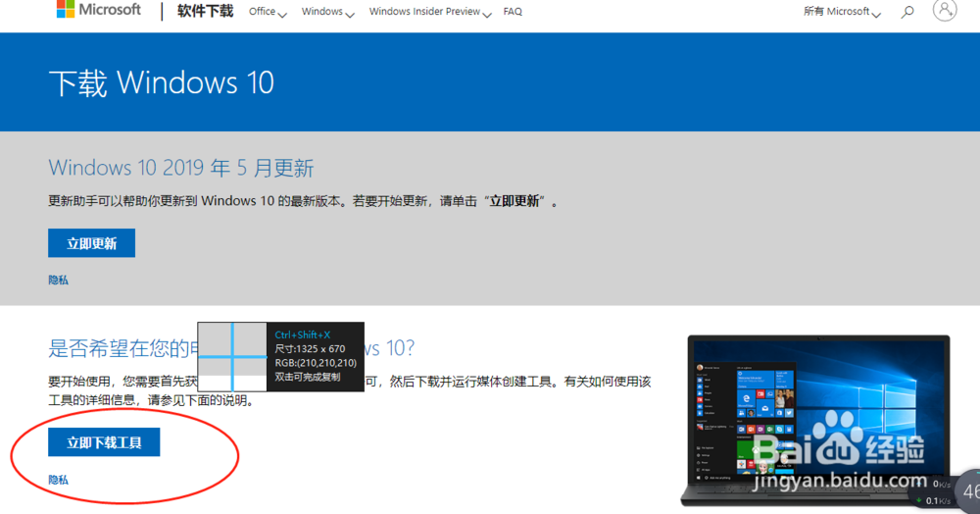Open the FAQ menu item
Image resolution: width=980 pixels, height=514 pixels.
513,11
